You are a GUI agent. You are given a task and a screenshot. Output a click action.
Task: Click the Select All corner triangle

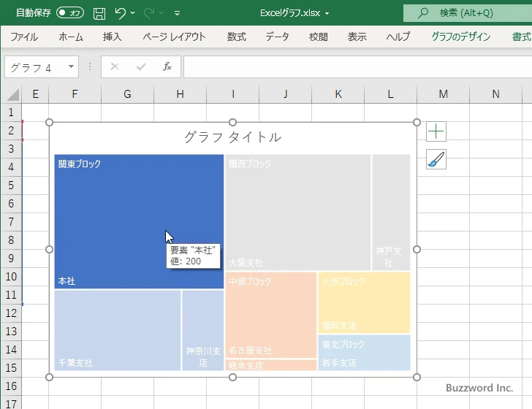[x=12, y=94]
